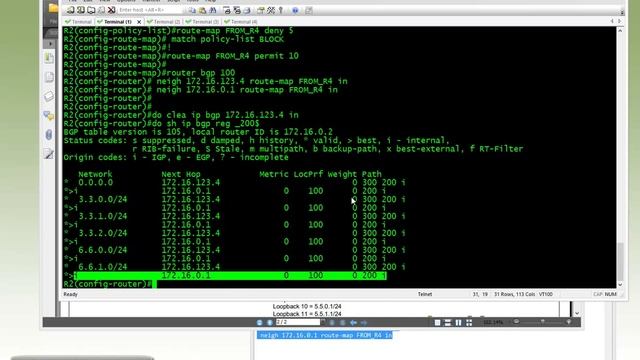Select continuous page view in PDF toolbar

pos(448,322)
